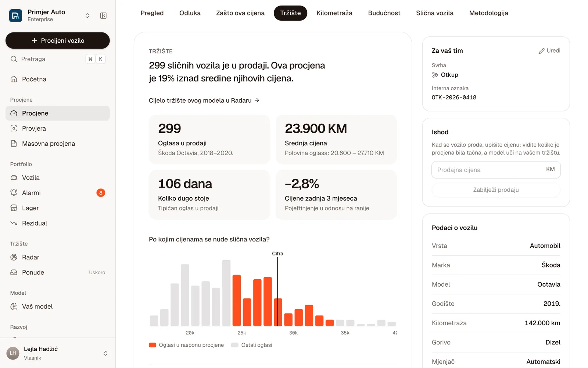
Task: Click the Procijeni vozilo button
Action: pos(58,40)
